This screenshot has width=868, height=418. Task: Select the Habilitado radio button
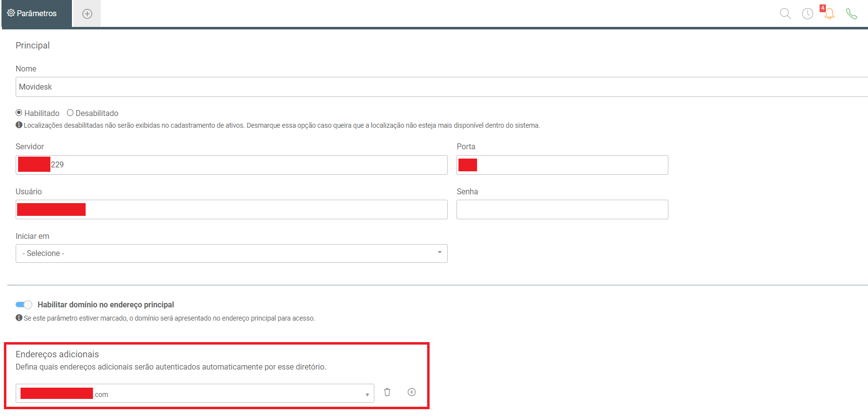(x=19, y=113)
